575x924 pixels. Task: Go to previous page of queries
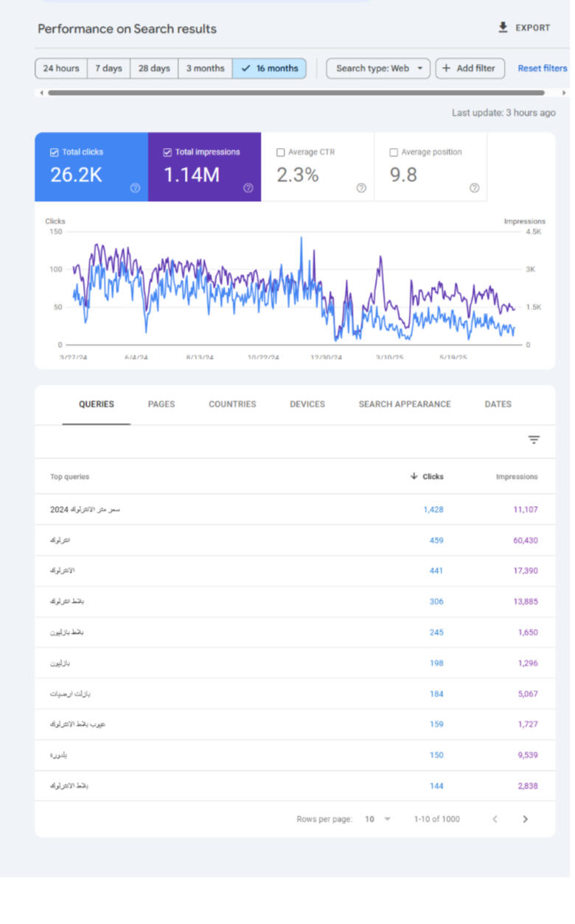pyautogui.click(x=495, y=819)
